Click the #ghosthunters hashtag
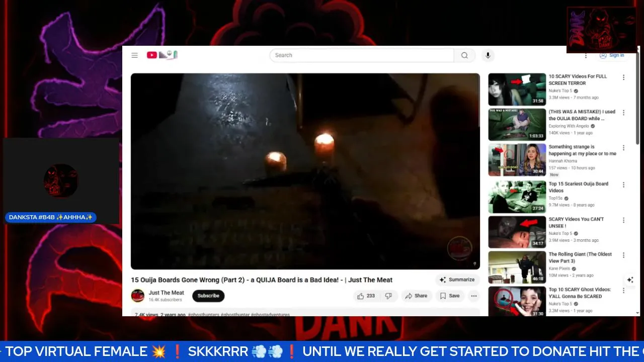The width and height of the screenshot is (644, 362). [203, 314]
